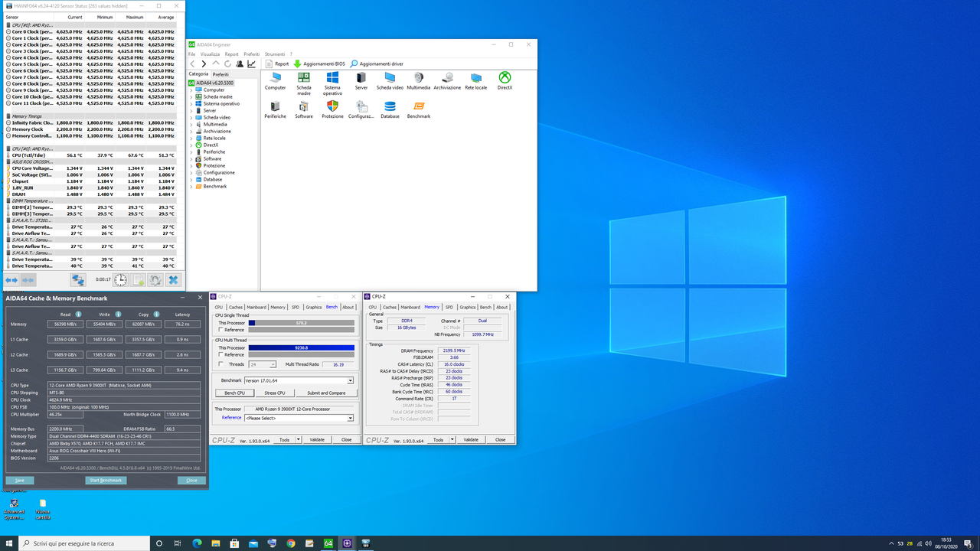
Task: Enable the Reference checkbox under CPU Single Thread
Action: 221,331
